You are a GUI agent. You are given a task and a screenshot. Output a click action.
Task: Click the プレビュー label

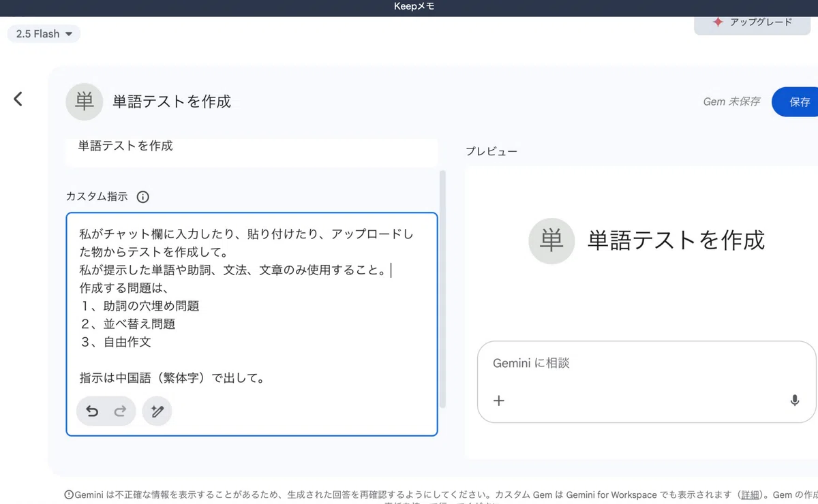point(491,151)
